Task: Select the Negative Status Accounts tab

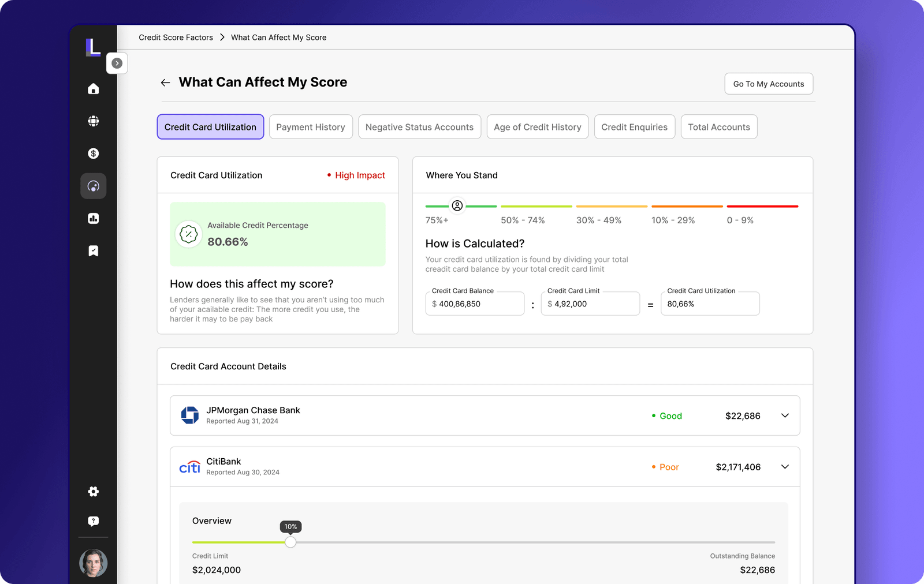Action: 419,127
